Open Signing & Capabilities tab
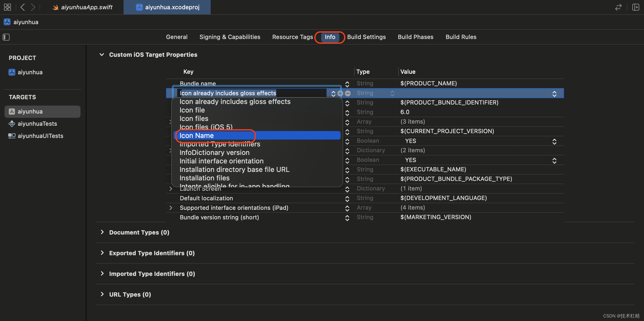The image size is (644, 321). (x=230, y=37)
